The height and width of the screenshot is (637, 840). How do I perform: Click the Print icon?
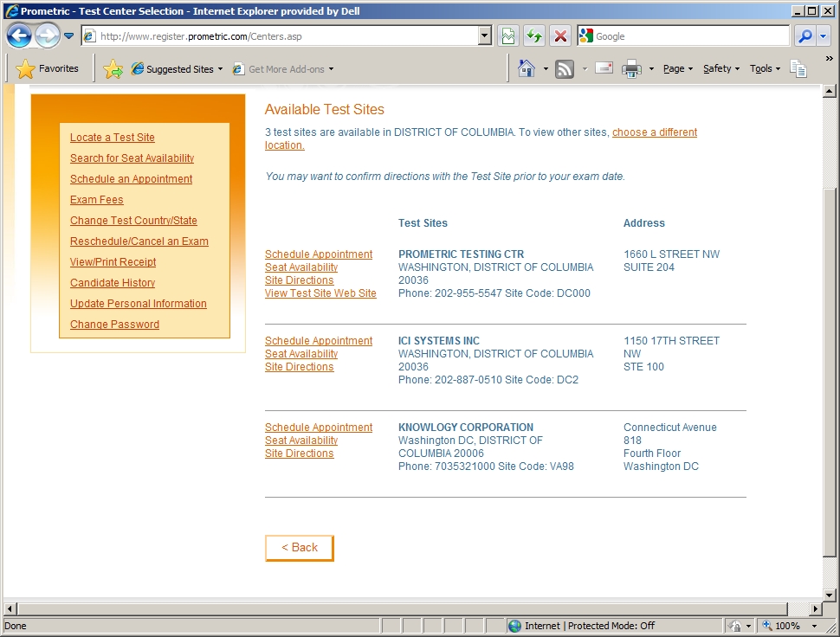pos(631,68)
